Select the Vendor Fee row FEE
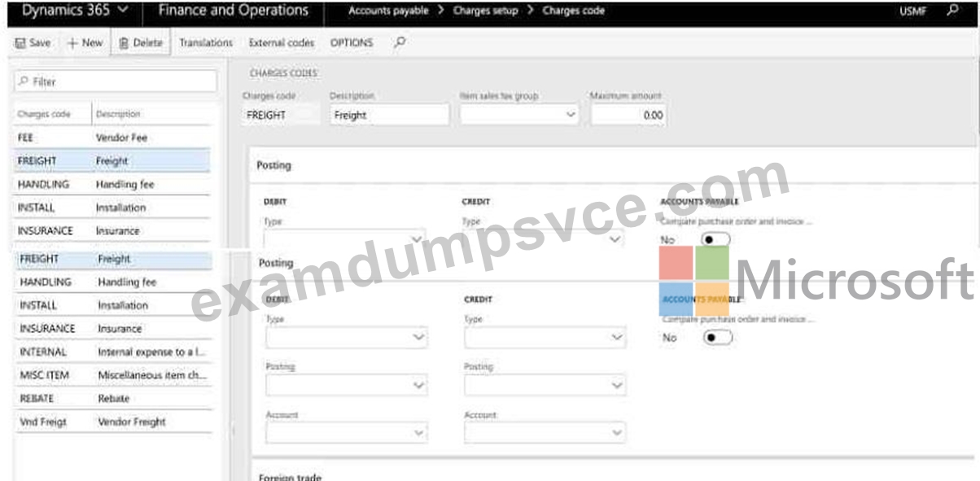 coord(112,138)
